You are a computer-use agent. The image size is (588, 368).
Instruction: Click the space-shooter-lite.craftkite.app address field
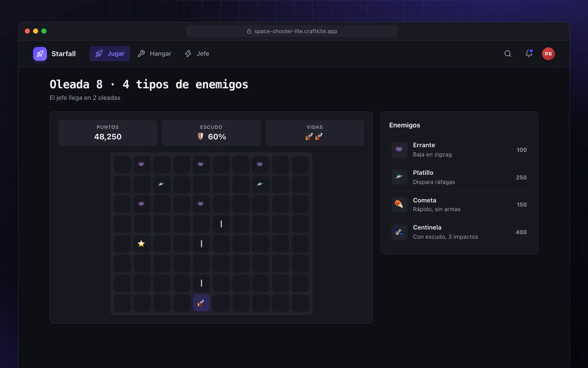coord(292,31)
